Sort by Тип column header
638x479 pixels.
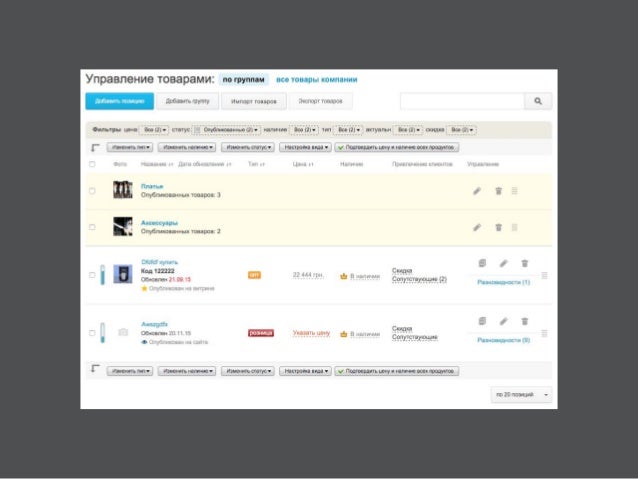coord(256,164)
